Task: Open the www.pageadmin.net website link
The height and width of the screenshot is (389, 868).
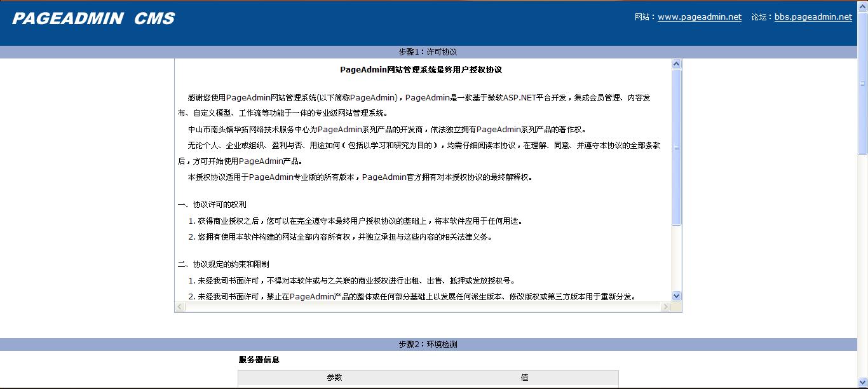Action: tap(699, 17)
